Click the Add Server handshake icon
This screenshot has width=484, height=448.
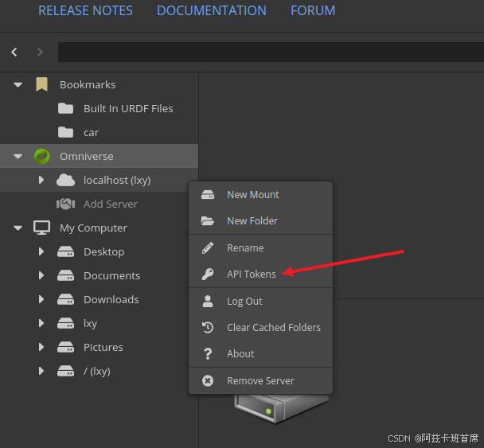(66, 204)
